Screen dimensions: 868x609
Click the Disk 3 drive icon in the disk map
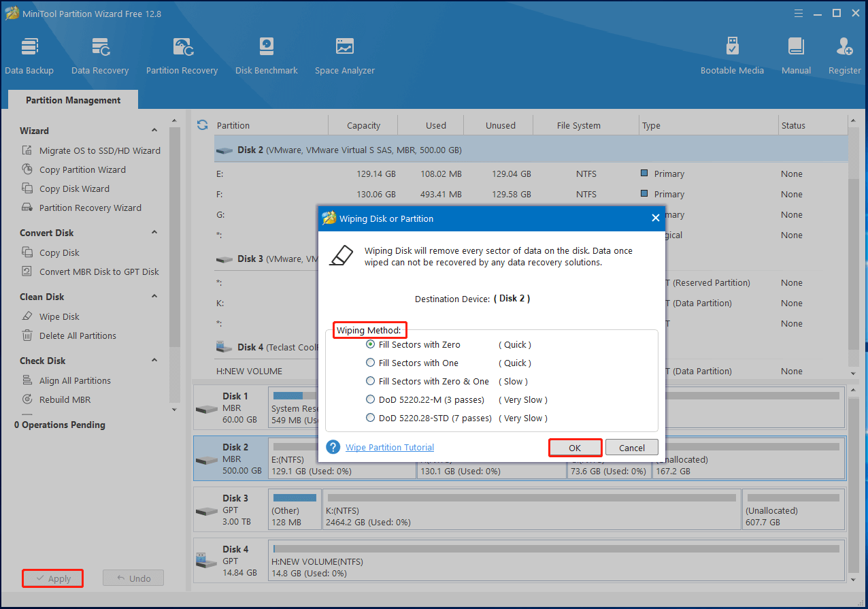coord(207,510)
